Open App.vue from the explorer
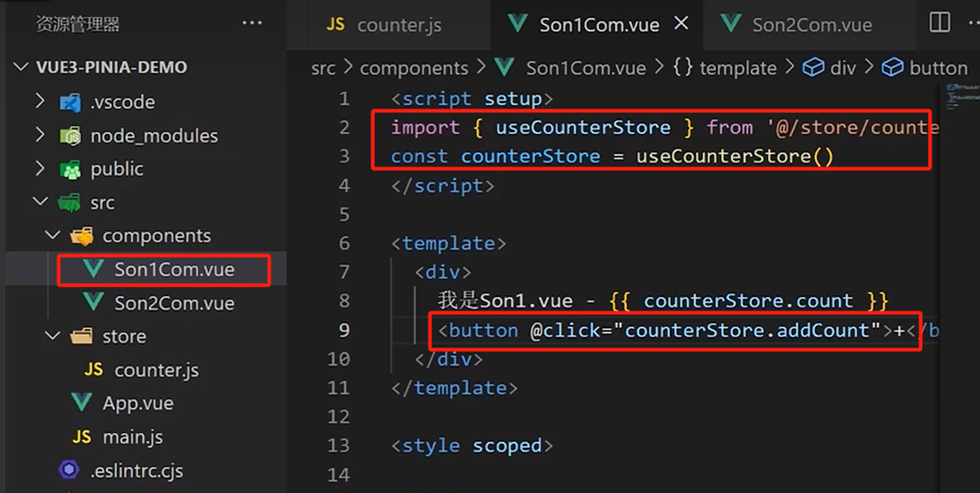This screenshot has height=493, width=980. 138,403
